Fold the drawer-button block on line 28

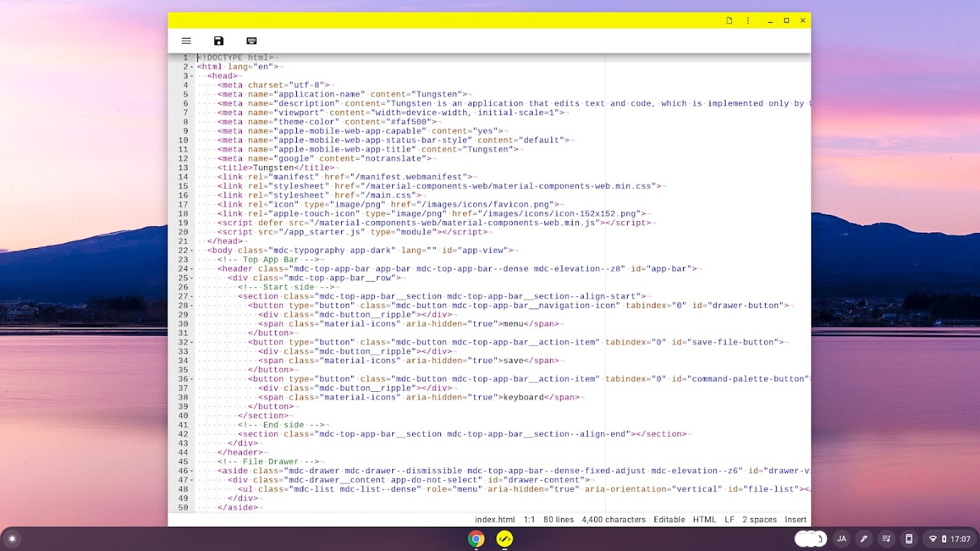pyautogui.click(x=192, y=306)
